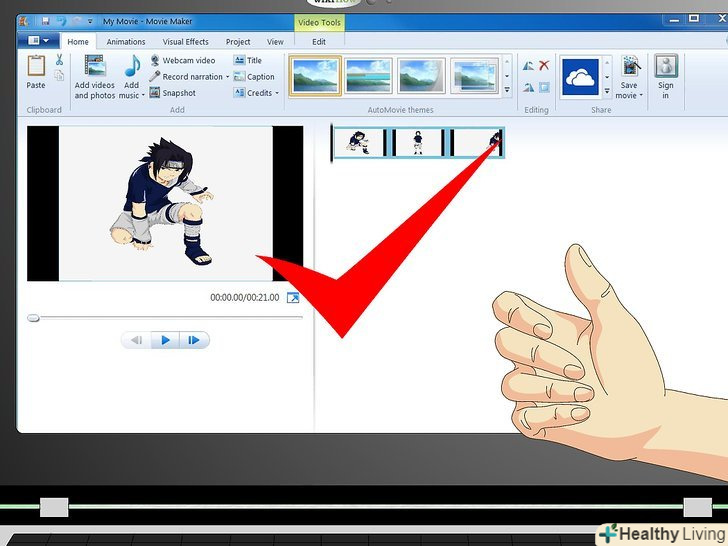Click the Rotate right icon
Image resolution: width=728 pixels, height=546 pixels.
click(x=528, y=87)
